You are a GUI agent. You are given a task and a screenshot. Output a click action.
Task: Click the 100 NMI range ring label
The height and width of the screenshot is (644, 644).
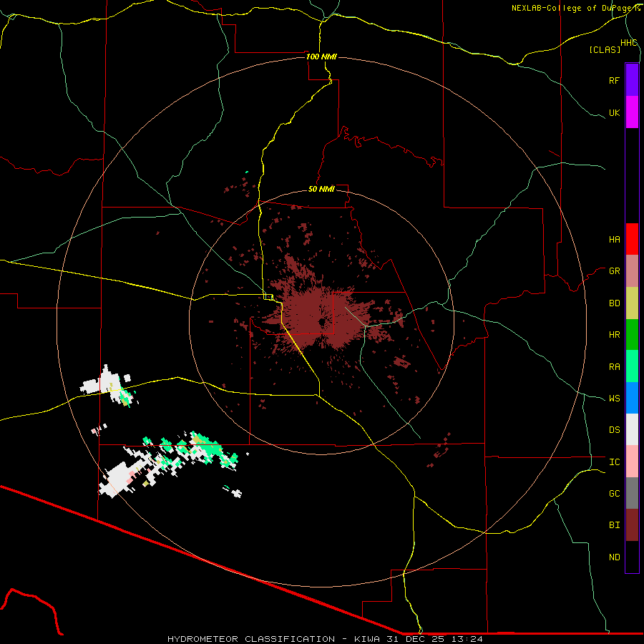pyautogui.click(x=321, y=57)
